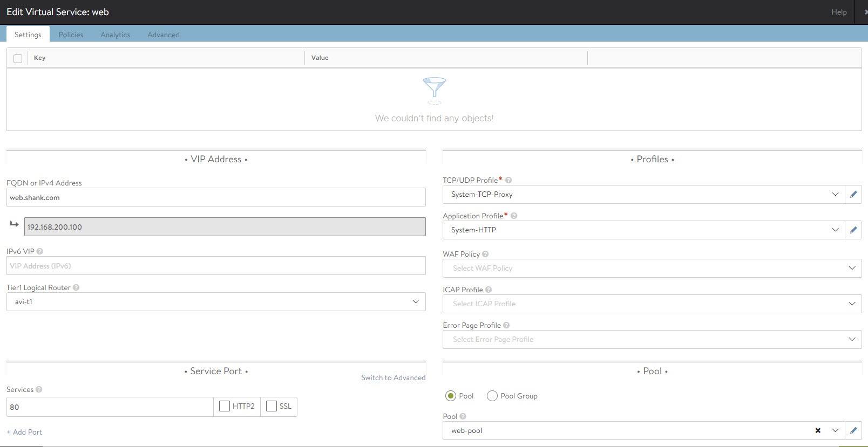
Task: Enable the SSL checkbox
Action: click(x=272, y=406)
